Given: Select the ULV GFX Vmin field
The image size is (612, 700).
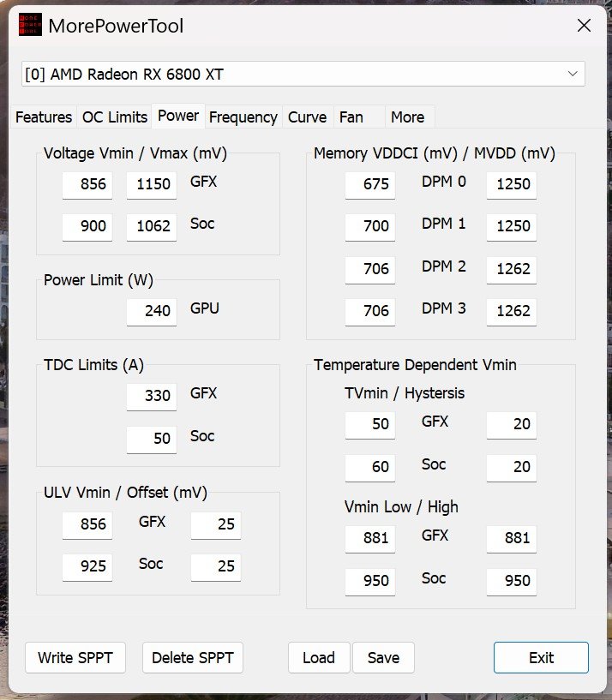Looking at the screenshot, I should [x=87, y=525].
